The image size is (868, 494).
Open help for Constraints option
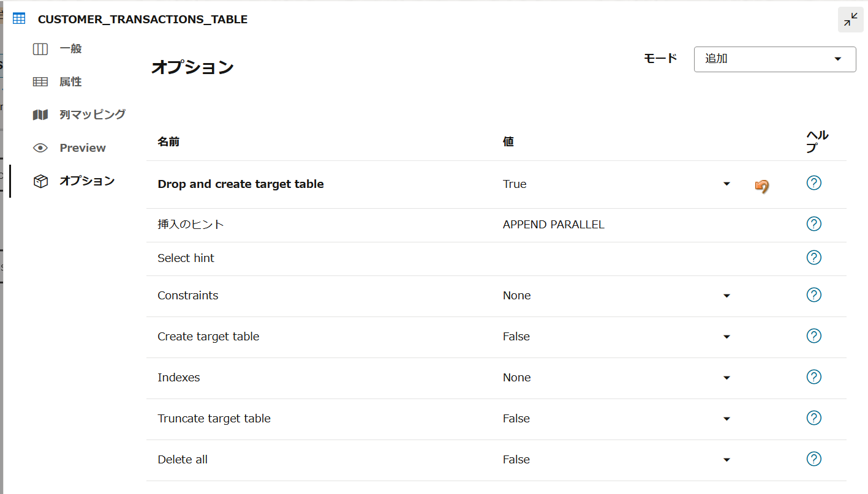click(813, 295)
